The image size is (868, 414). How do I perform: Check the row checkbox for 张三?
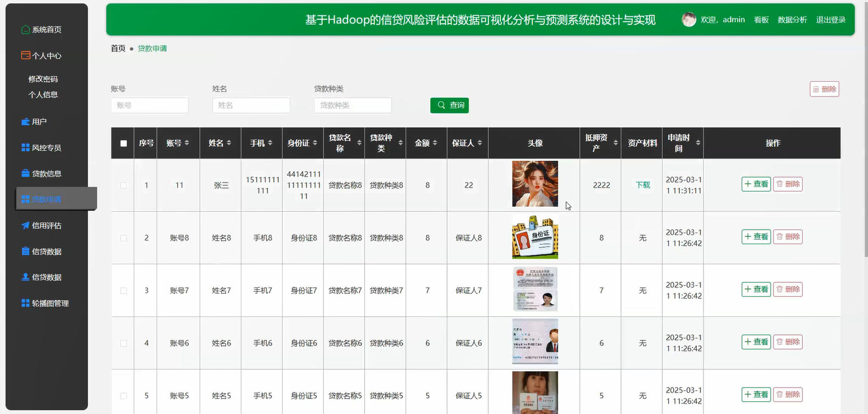123,185
